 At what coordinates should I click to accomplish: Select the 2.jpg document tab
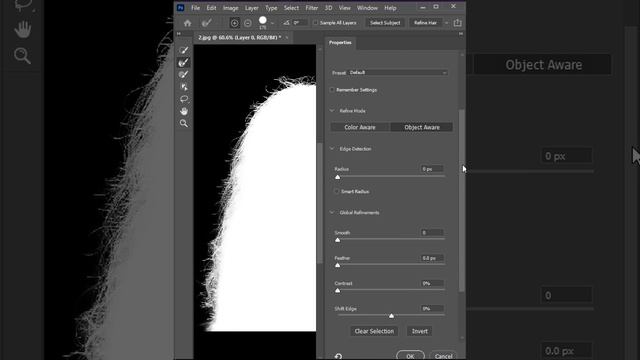tap(240, 38)
